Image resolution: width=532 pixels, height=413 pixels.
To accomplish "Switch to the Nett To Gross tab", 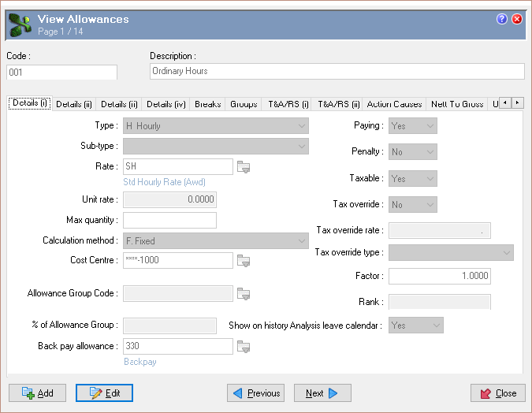I will [457, 104].
